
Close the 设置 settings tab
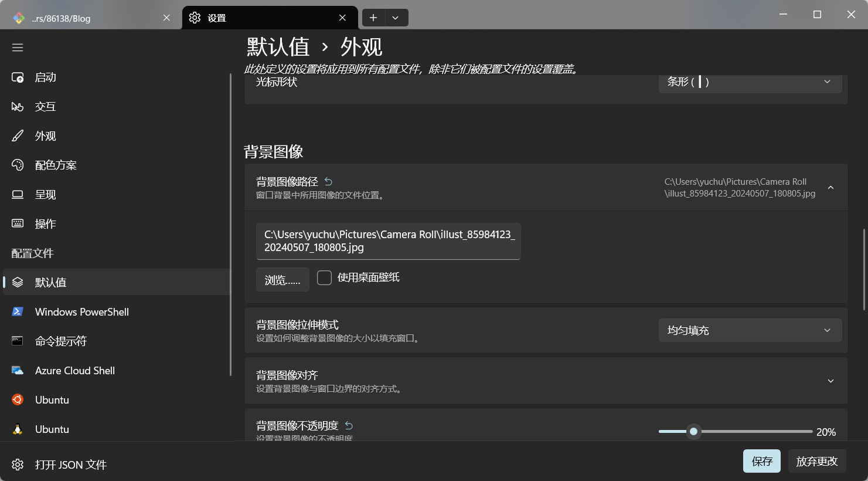pyautogui.click(x=342, y=18)
